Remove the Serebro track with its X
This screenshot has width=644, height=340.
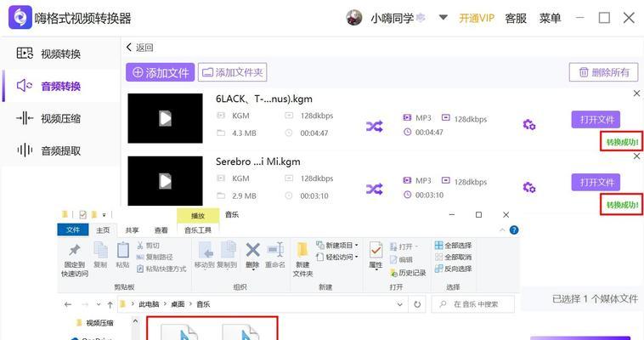point(636,156)
